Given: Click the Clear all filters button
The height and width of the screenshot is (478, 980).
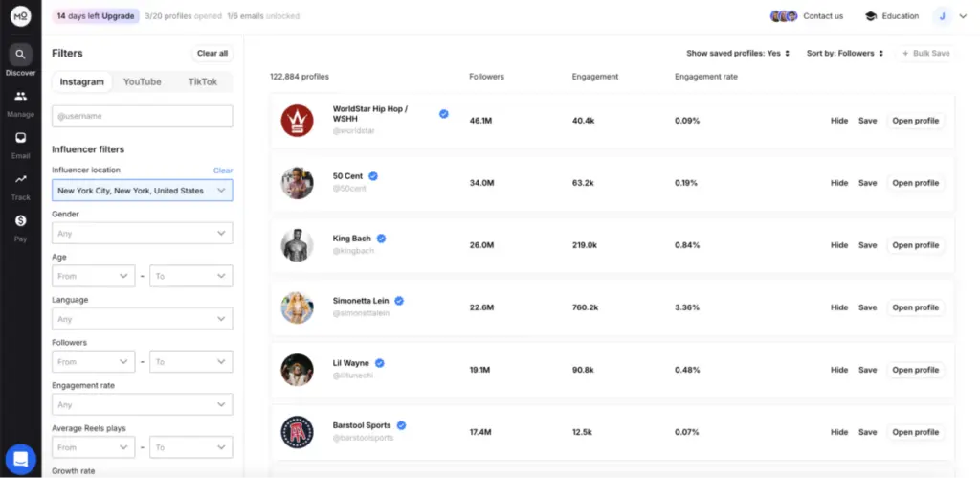Looking at the screenshot, I should click(x=212, y=54).
